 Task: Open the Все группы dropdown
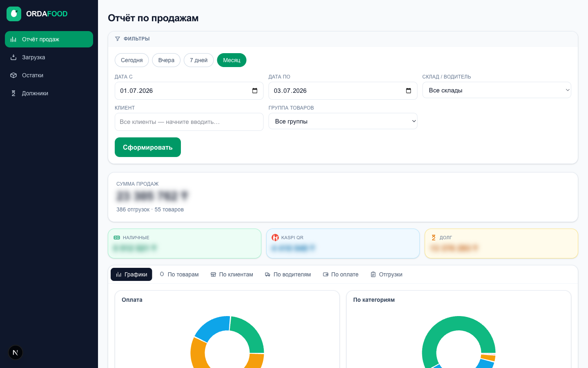coord(343,121)
